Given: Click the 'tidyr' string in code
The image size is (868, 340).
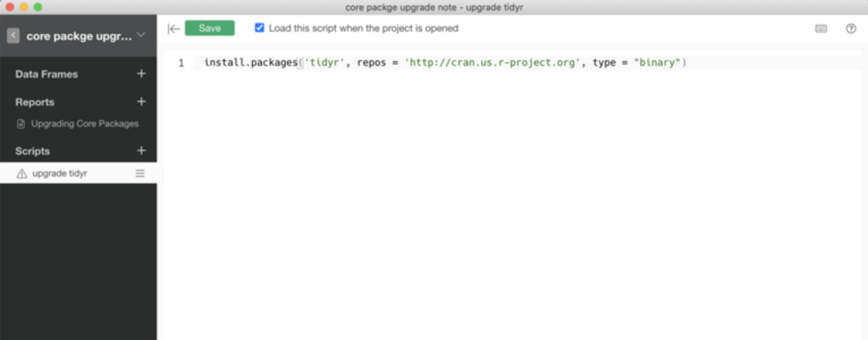Looking at the screenshot, I should pos(325,63).
